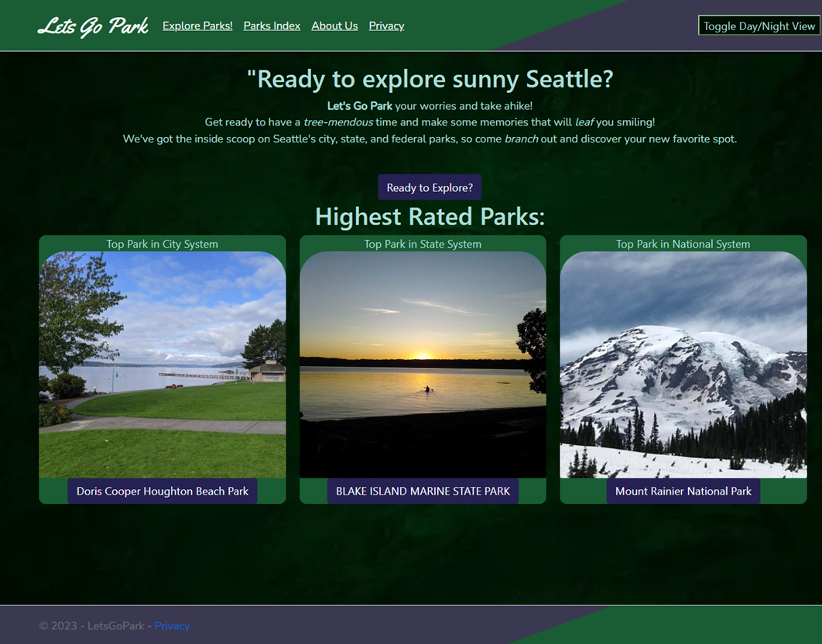Click the Top Park in City System label
822x644 pixels.
pyautogui.click(x=163, y=244)
